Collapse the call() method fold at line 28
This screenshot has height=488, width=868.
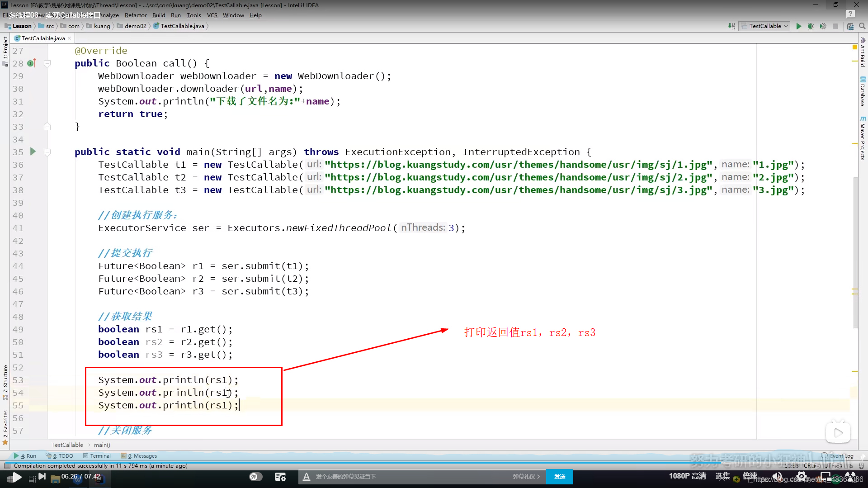coord(47,63)
